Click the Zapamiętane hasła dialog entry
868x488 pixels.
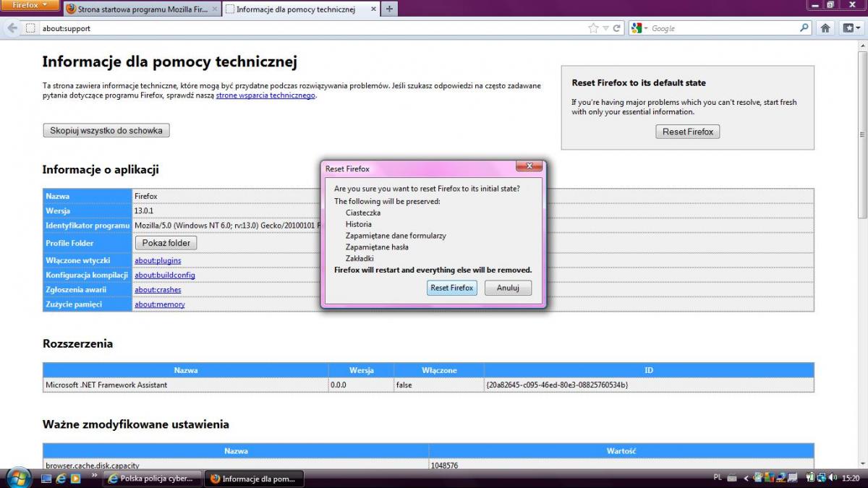point(377,247)
